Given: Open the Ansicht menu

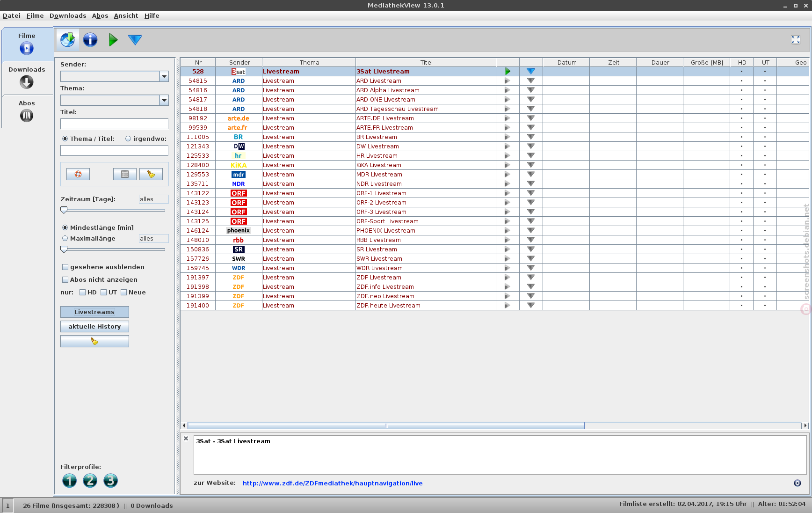Looking at the screenshot, I should pyautogui.click(x=126, y=15).
